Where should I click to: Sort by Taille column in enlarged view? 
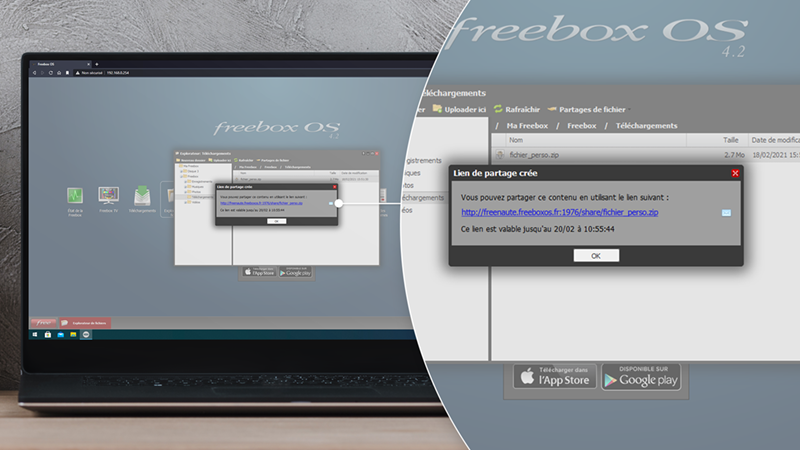click(x=717, y=140)
